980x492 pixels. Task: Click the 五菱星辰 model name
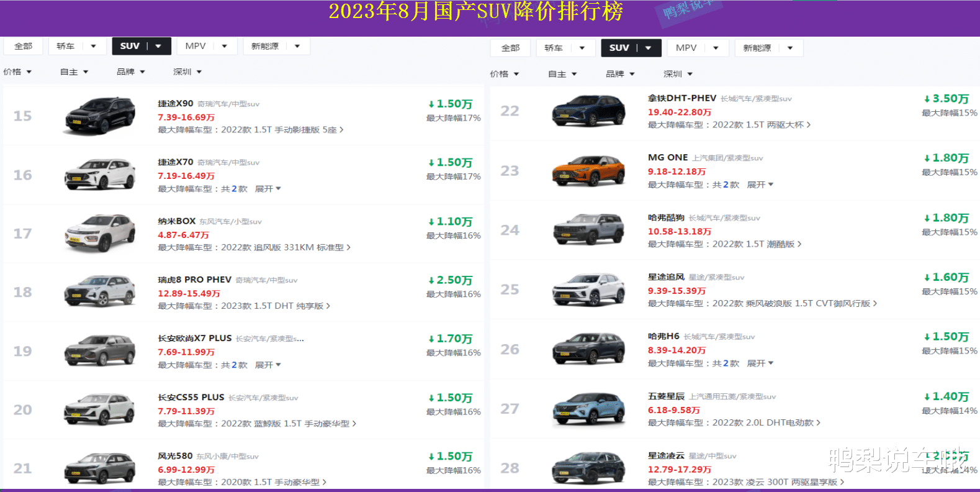(x=666, y=396)
